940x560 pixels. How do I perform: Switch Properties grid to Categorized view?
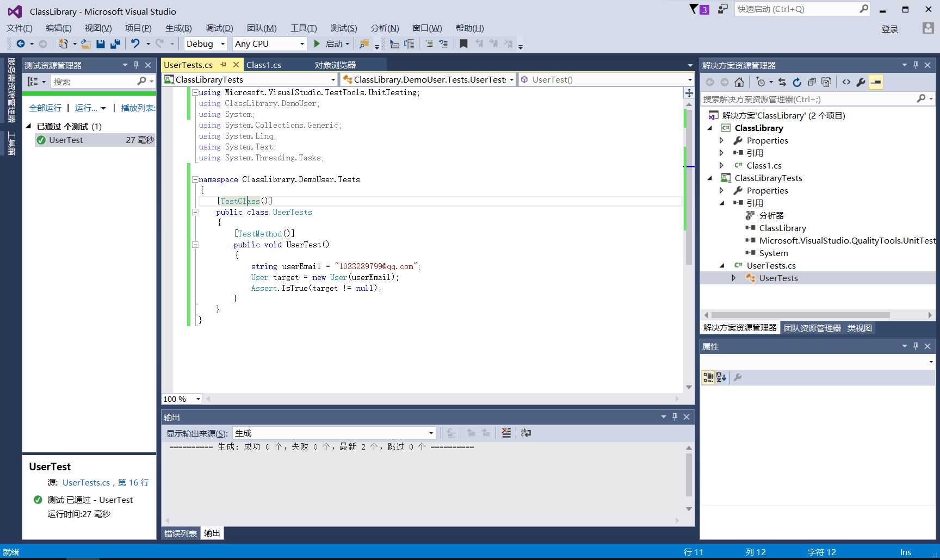pos(708,377)
